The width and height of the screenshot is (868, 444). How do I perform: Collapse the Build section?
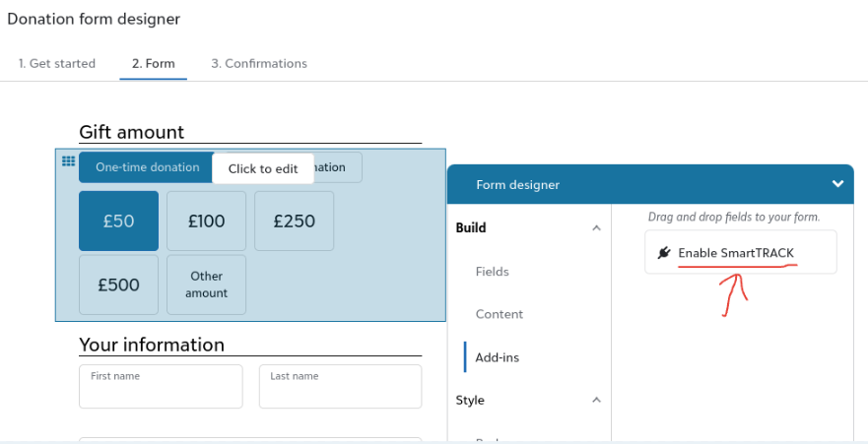pyautogui.click(x=596, y=228)
